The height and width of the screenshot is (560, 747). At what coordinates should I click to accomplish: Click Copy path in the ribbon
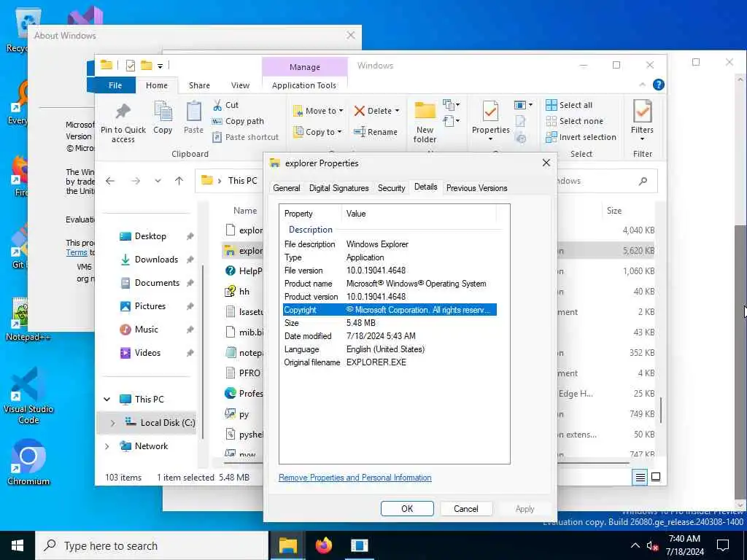pos(238,121)
